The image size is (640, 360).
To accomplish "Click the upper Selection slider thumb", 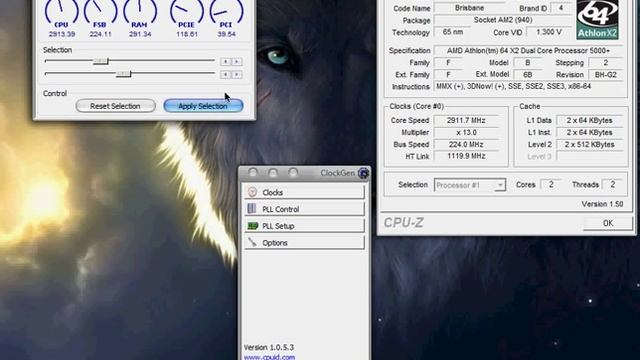I will coord(100,61).
